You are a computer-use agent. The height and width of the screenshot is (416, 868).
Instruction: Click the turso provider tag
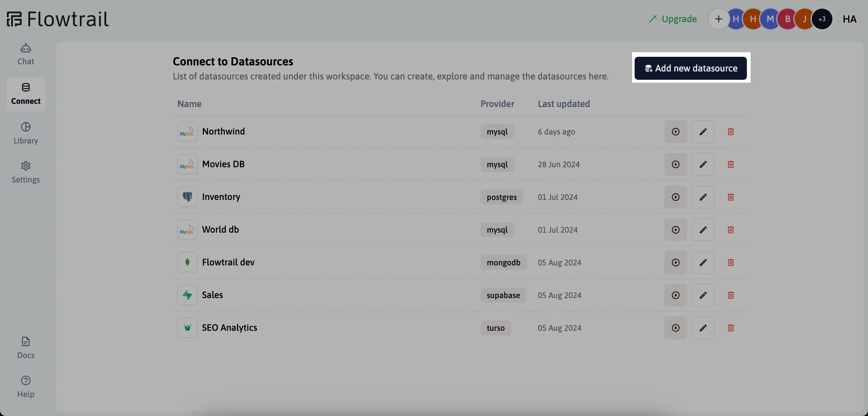[496, 328]
